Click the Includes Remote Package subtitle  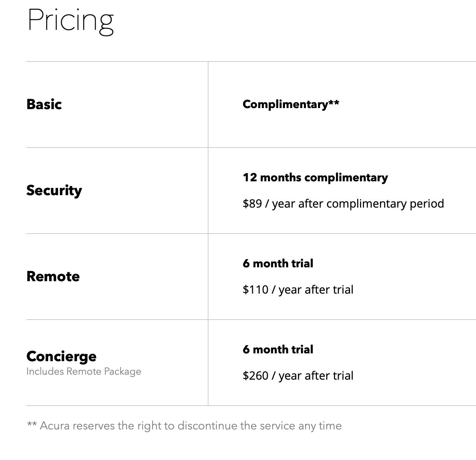[84, 371]
